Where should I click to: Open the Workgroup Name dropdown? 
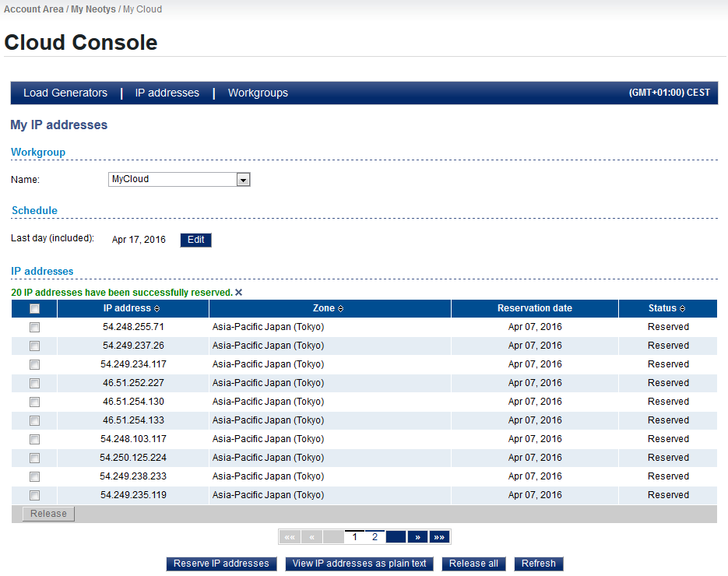(243, 180)
